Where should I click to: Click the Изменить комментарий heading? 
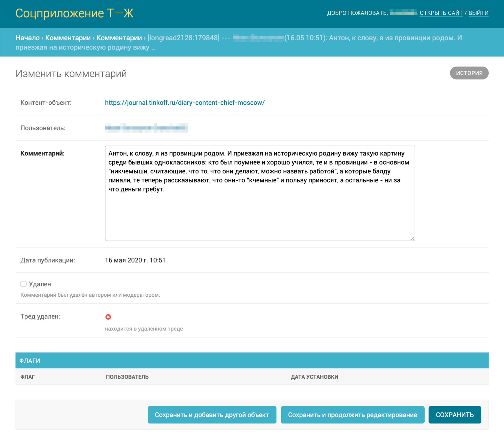pyautogui.click(x=71, y=74)
